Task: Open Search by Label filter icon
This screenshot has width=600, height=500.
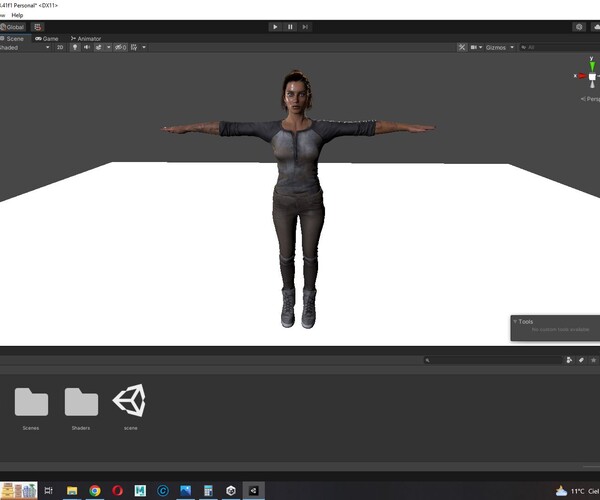Action: (581, 360)
